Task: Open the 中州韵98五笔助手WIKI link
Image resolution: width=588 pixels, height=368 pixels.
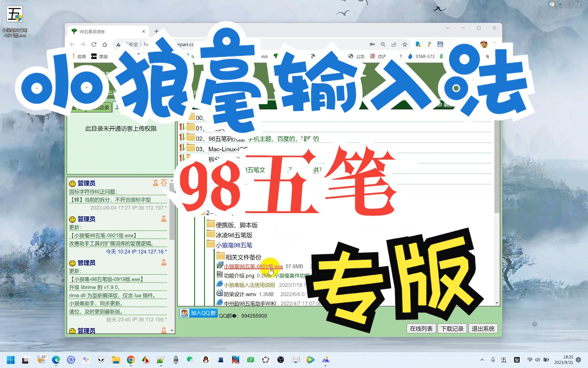Action: pyautogui.click(x=250, y=303)
